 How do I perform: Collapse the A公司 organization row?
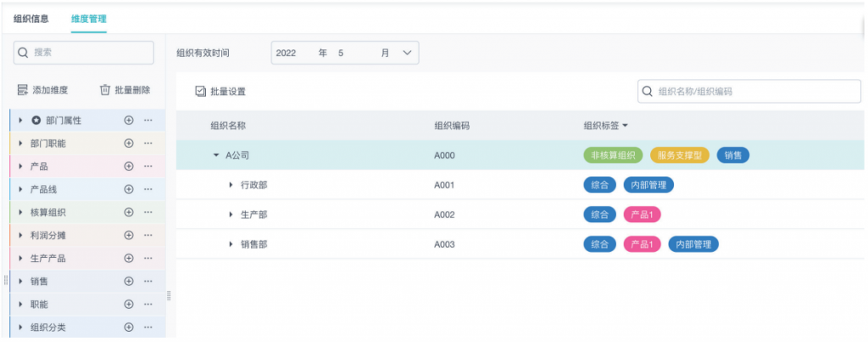[216, 156]
